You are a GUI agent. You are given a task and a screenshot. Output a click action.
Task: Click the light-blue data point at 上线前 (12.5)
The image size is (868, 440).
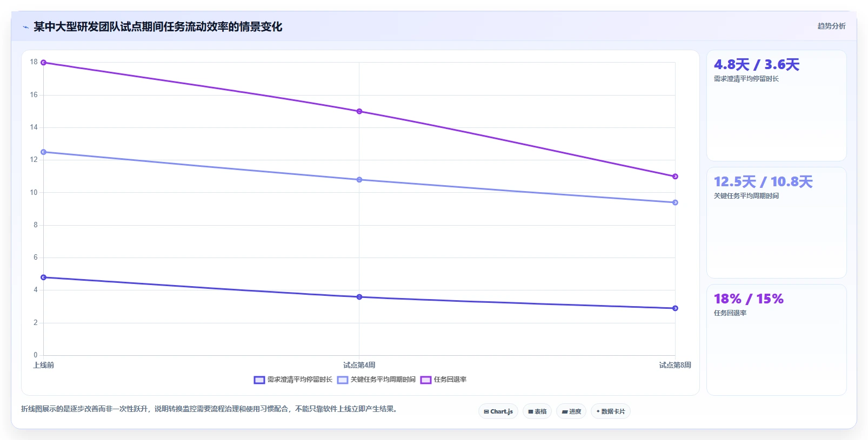[x=44, y=152]
